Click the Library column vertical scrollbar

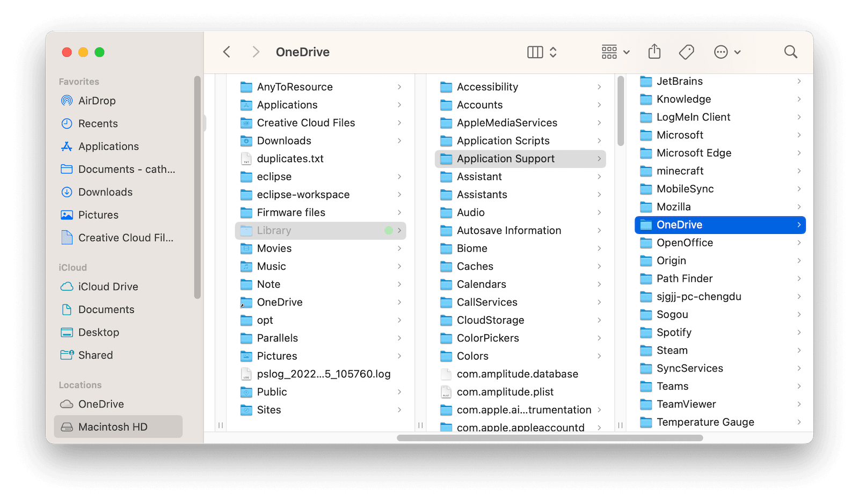pyautogui.click(x=621, y=111)
